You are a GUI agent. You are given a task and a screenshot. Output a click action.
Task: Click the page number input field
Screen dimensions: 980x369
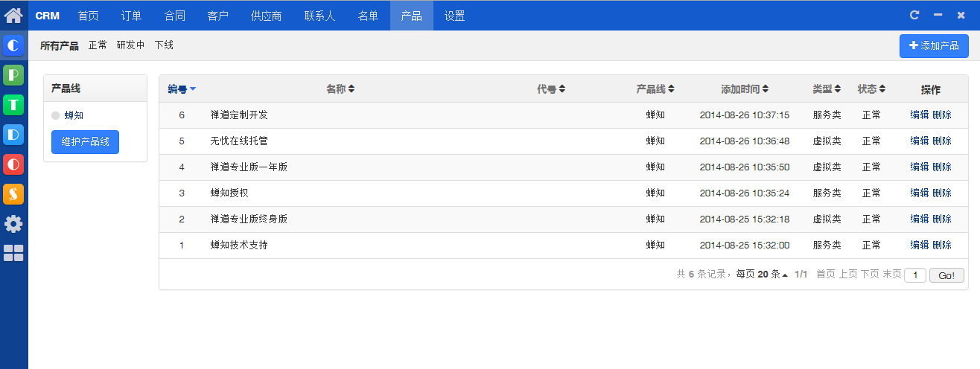pyautogui.click(x=915, y=275)
